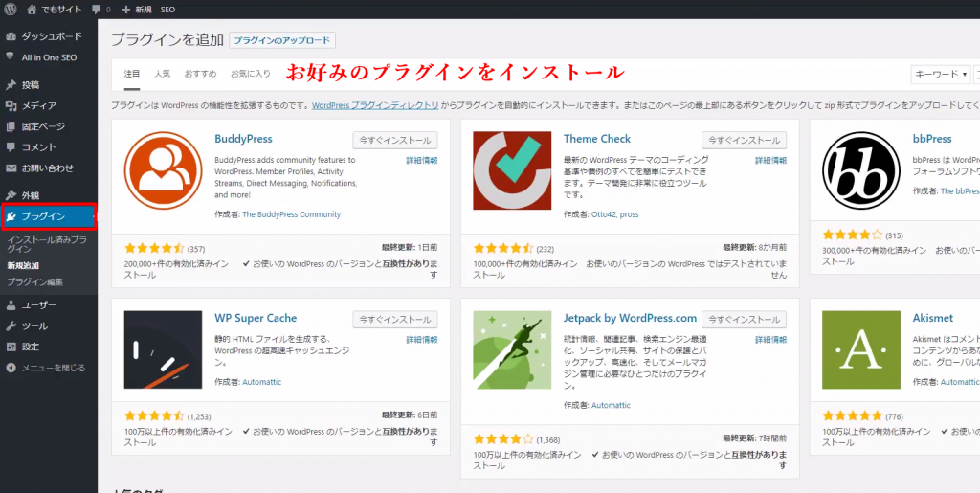This screenshot has width=980, height=493.
Task: Open BuddyPress plugin title link
Action: 243,139
